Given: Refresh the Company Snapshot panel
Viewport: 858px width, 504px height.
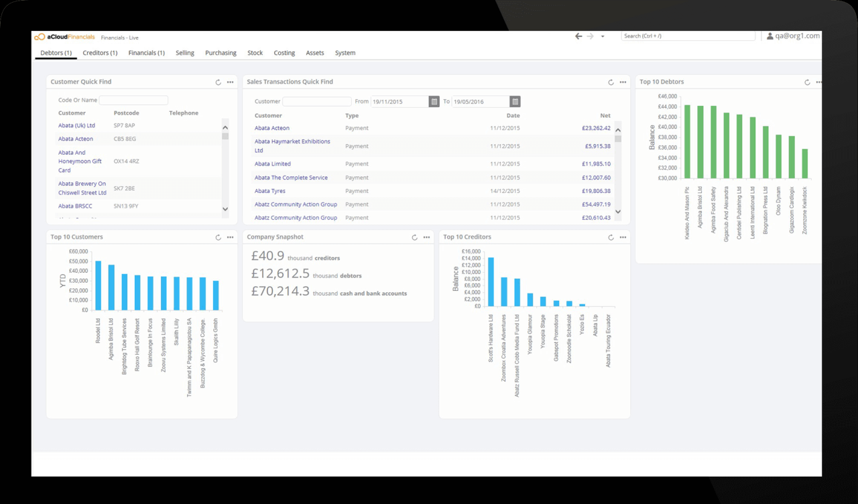Looking at the screenshot, I should point(415,237).
